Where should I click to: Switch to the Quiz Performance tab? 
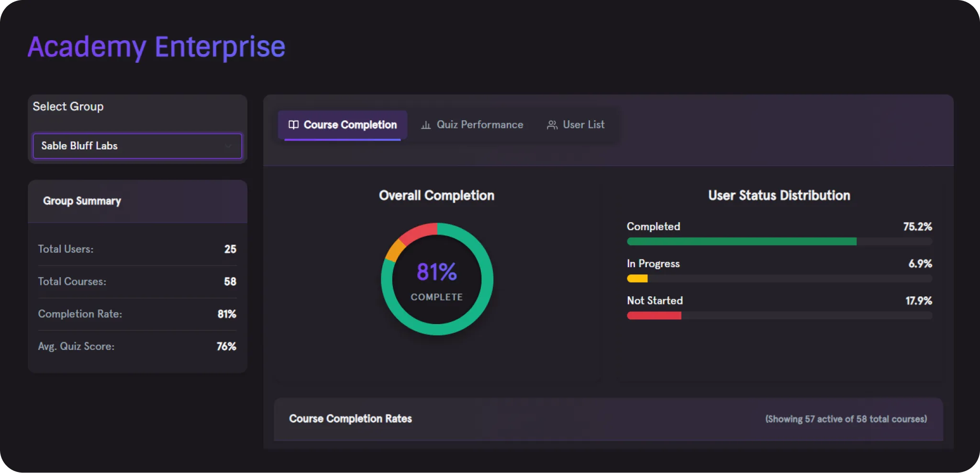point(479,125)
